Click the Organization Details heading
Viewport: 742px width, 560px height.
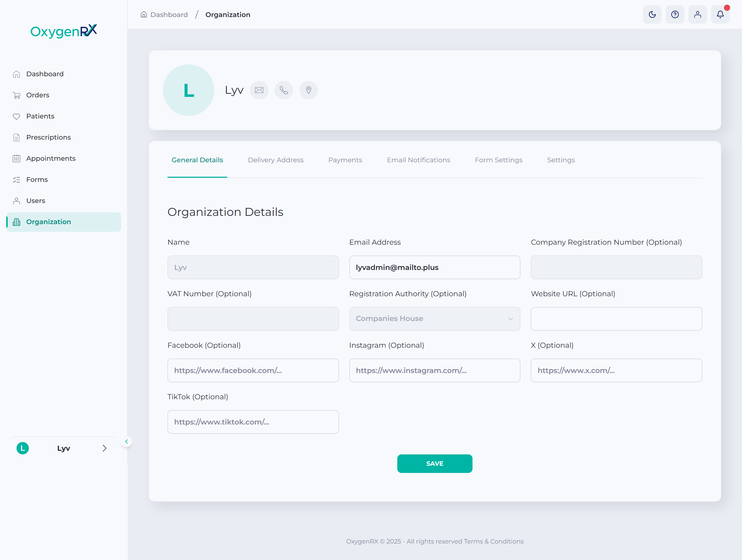[225, 212]
